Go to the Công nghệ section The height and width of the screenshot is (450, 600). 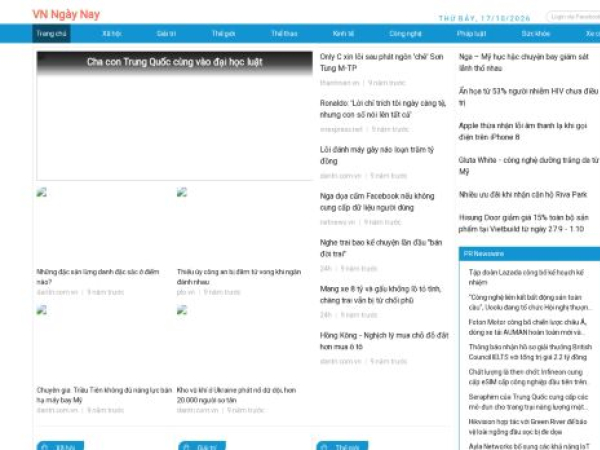pyautogui.click(x=406, y=34)
